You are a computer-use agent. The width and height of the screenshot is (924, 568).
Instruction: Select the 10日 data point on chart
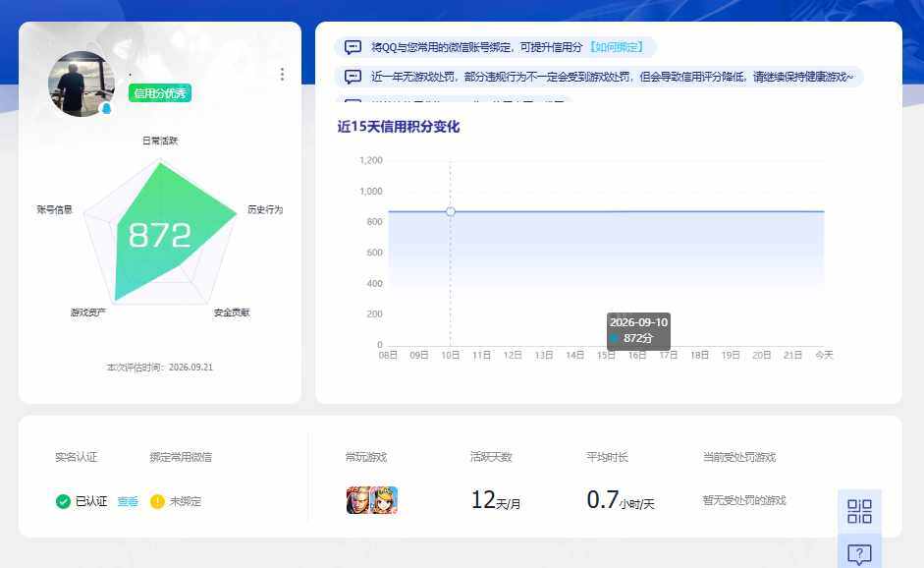450,211
